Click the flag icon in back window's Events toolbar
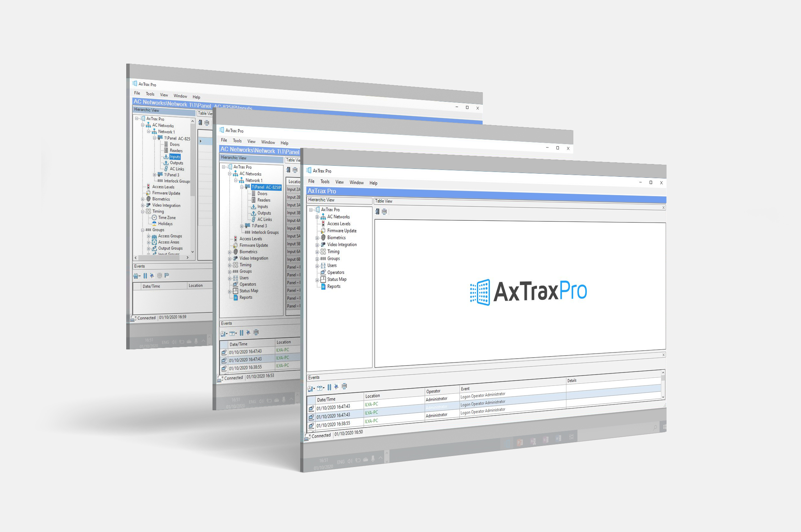Screen dimensions: 801x532 coord(167,275)
